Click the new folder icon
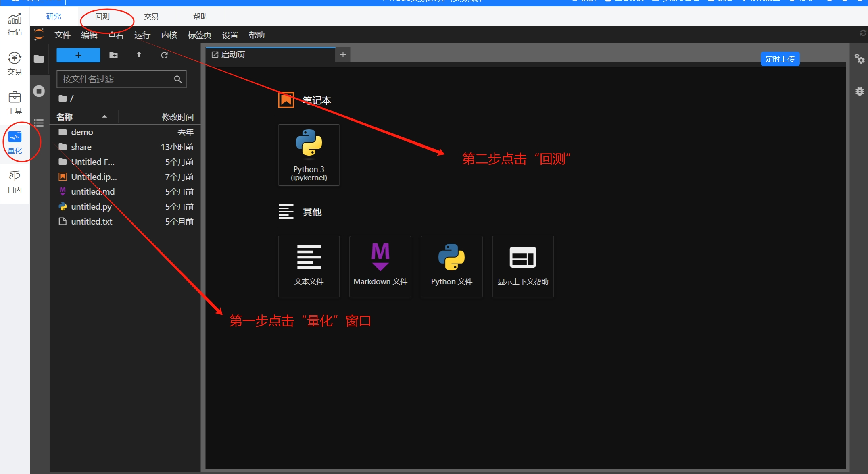Screen dimensions: 868x474 [x=114, y=55]
